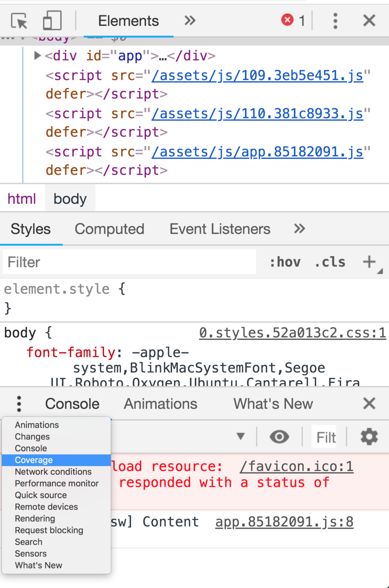Switch to What's New drawer tab
The width and height of the screenshot is (389, 588).
click(273, 404)
